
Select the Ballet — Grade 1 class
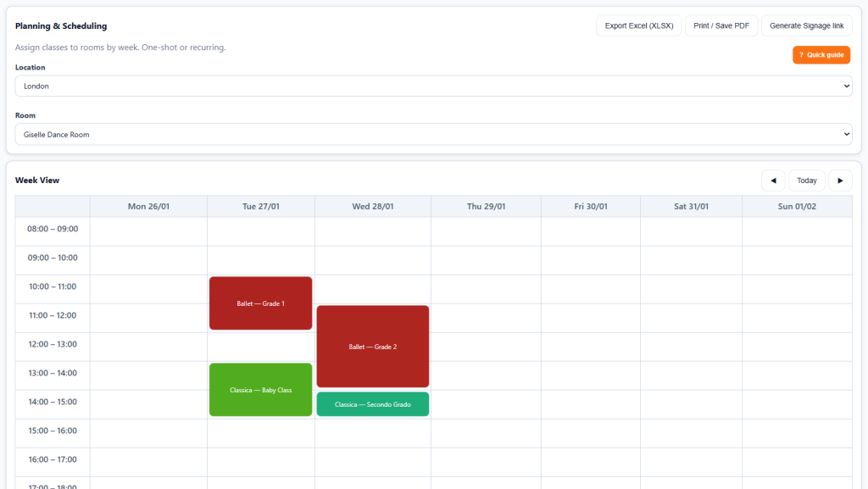point(260,303)
